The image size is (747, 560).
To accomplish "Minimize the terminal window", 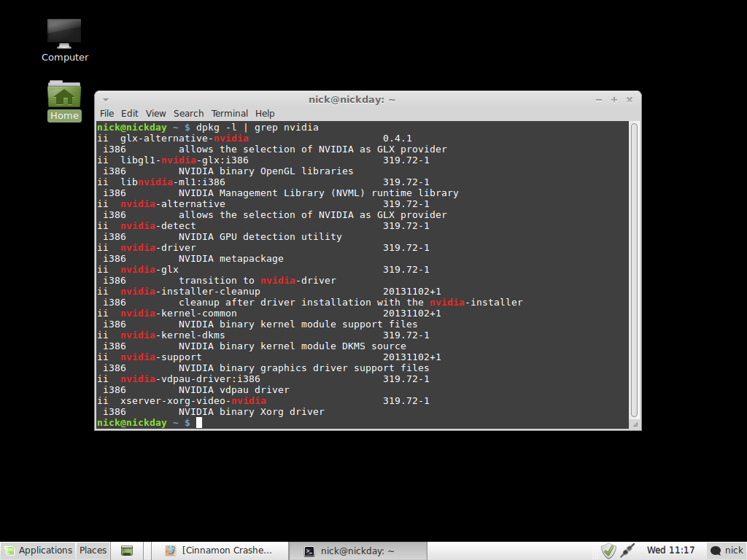I will coord(599,99).
